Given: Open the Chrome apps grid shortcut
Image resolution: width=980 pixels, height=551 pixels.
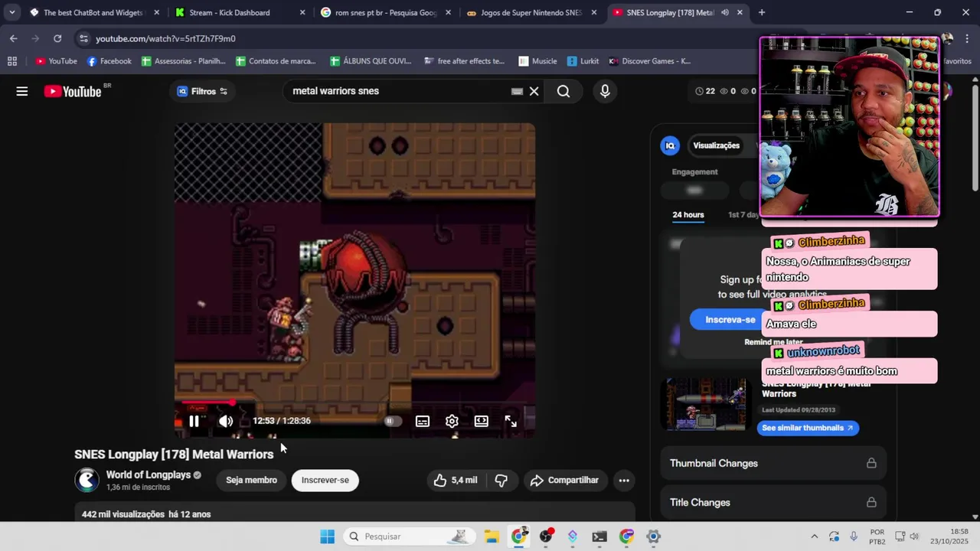Looking at the screenshot, I should tap(11, 61).
